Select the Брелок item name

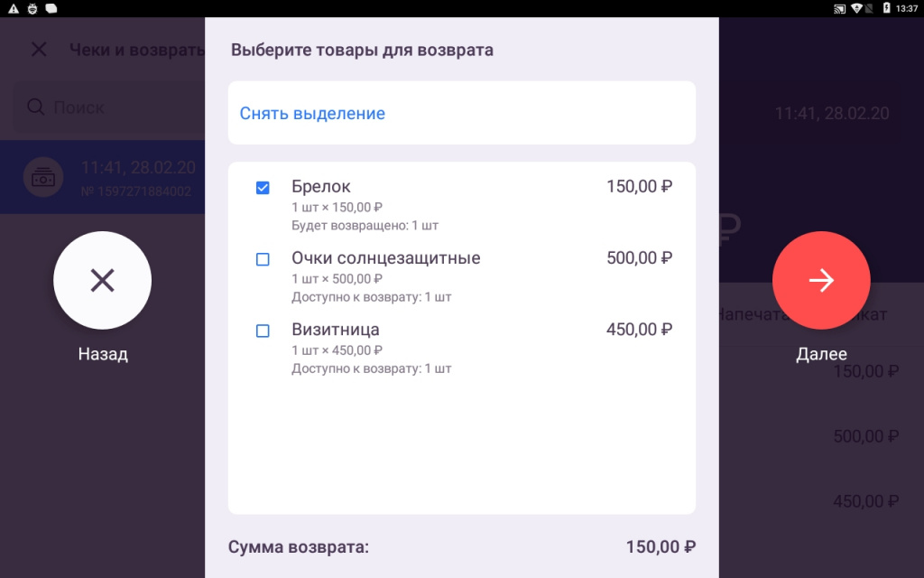point(321,187)
